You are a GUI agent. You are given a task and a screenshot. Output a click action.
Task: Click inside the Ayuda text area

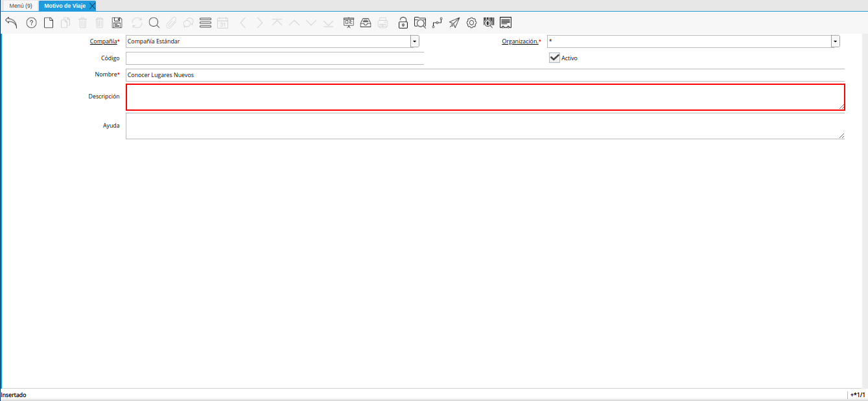click(485, 126)
